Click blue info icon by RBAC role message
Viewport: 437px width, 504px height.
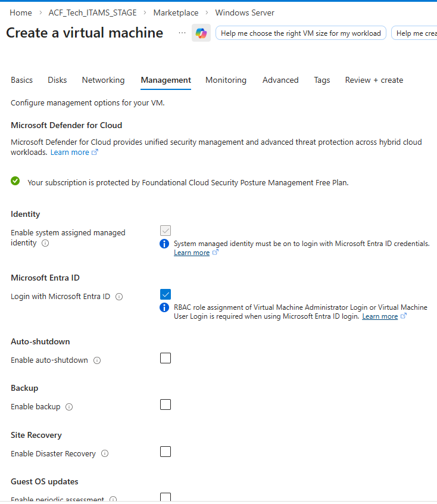164,307
